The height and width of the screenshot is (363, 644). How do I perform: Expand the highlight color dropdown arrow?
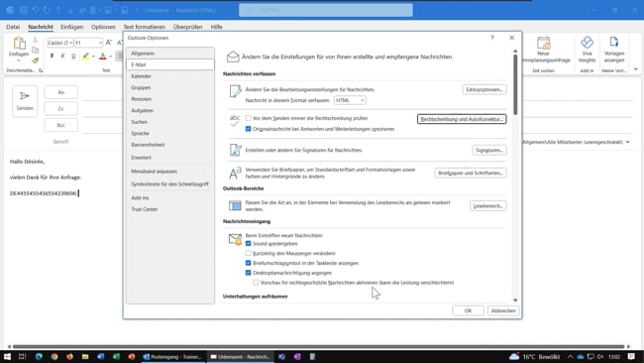pyautogui.click(x=93, y=57)
